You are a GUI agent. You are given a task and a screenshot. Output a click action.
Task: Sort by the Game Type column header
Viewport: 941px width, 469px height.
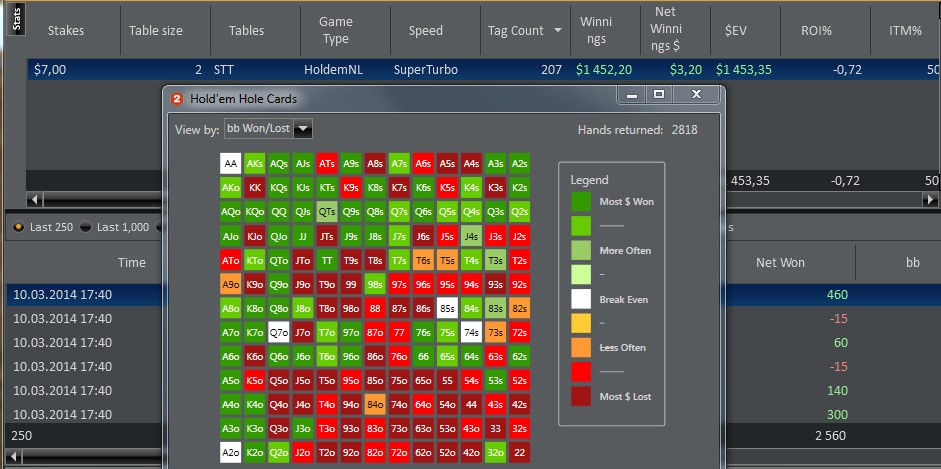(335, 31)
